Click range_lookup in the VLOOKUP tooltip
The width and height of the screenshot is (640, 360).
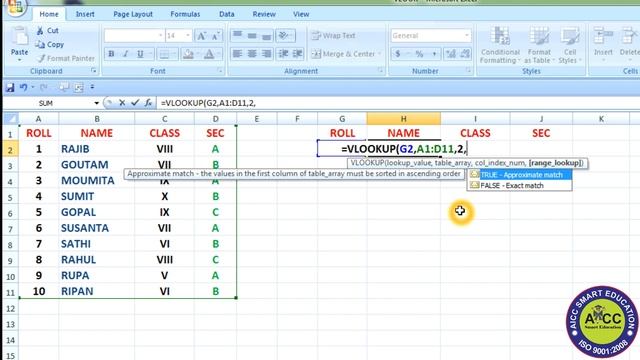pos(556,163)
